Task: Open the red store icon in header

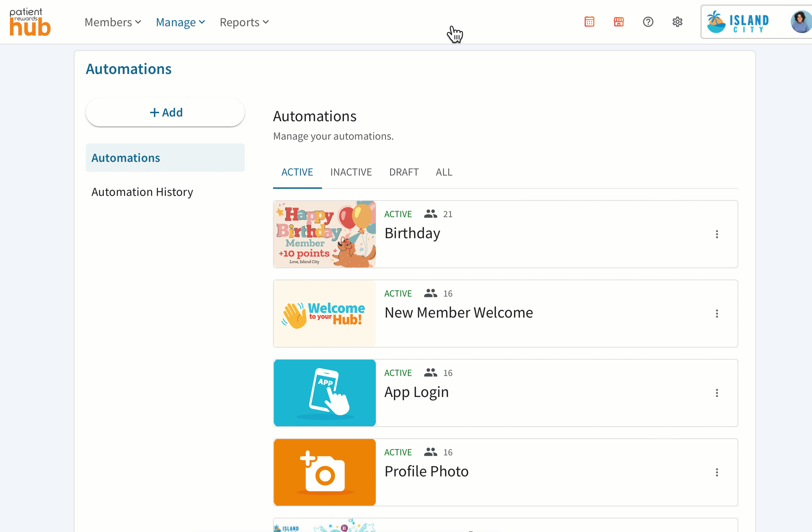Action: click(x=619, y=22)
